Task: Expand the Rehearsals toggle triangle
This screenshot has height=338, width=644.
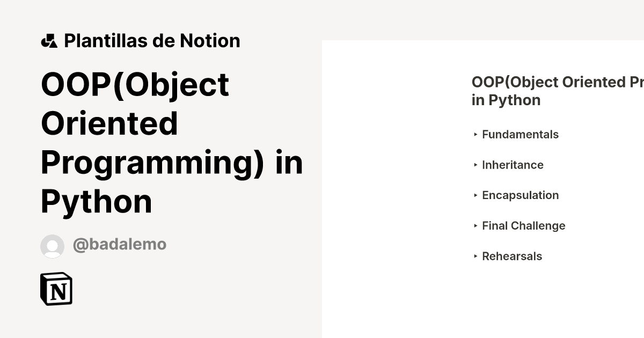Action: pyautogui.click(x=475, y=256)
